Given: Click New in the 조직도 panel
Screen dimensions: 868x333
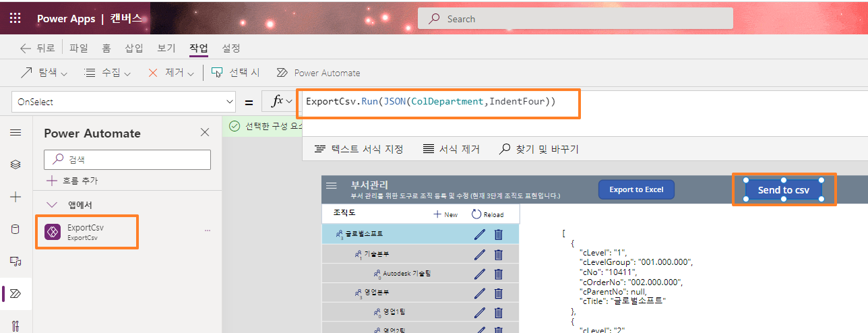Looking at the screenshot, I should (445, 214).
